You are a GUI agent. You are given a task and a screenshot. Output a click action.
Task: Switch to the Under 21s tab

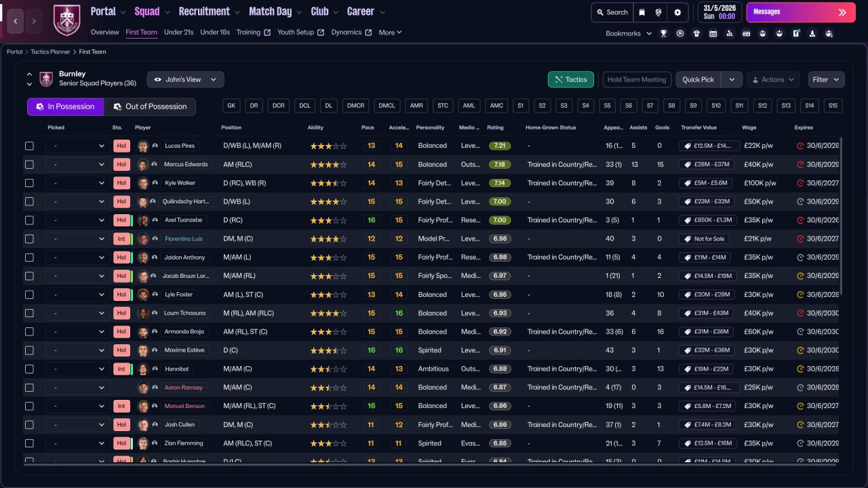(179, 33)
